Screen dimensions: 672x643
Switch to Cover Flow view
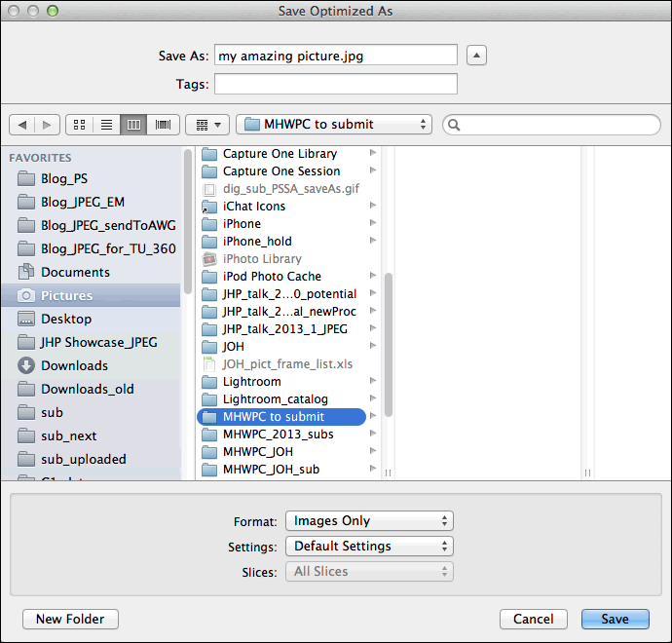(162, 125)
